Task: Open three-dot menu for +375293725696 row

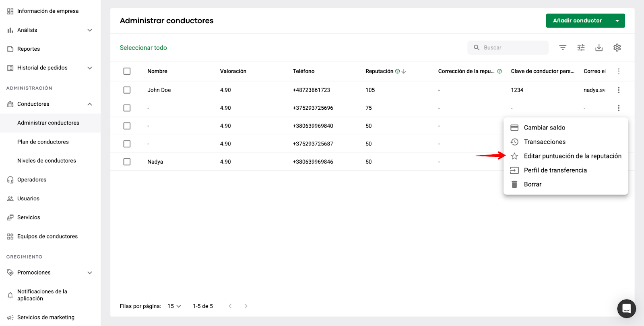Action: click(x=619, y=108)
